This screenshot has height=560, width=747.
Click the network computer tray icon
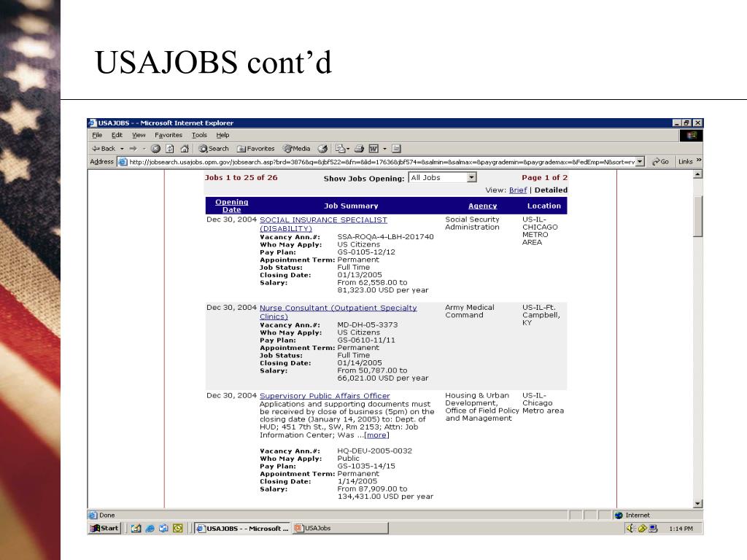[x=653, y=528]
